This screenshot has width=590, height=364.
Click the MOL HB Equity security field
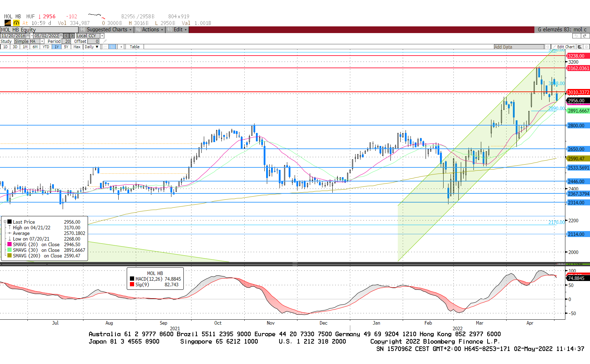pos(39,30)
